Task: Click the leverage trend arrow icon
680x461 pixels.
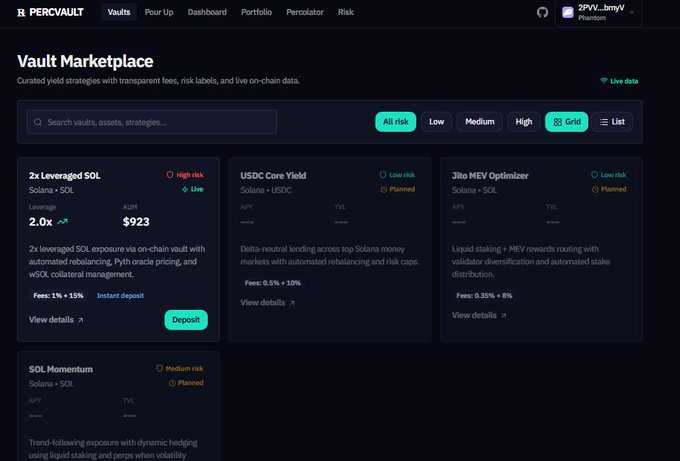Action: tap(63, 221)
